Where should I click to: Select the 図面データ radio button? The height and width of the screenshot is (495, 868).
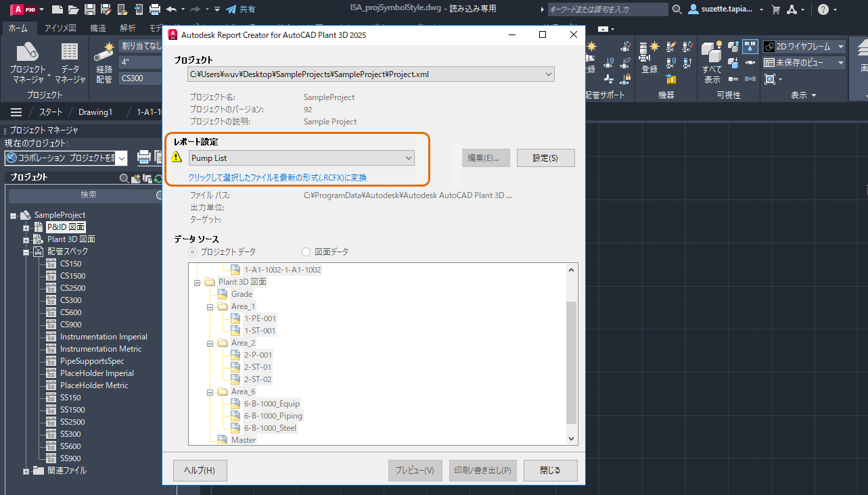(306, 252)
